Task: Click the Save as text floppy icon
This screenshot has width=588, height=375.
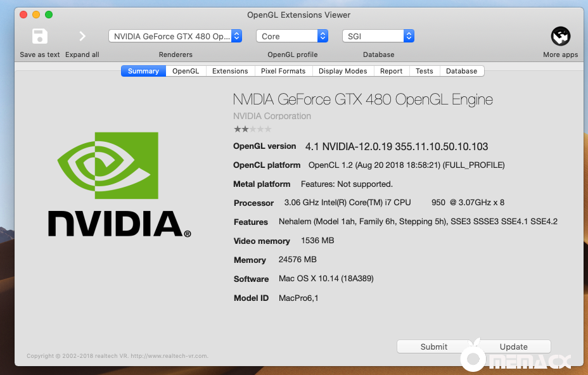Action: (x=40, y=36)
